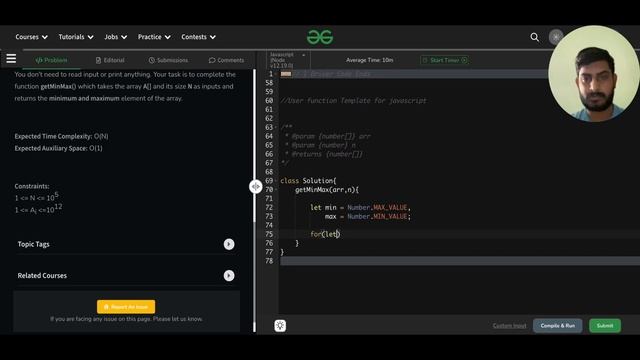The width and height of the screenshot is (640, 360).
Task: Click the Start Timer button
Action: [x=444, y=60]
